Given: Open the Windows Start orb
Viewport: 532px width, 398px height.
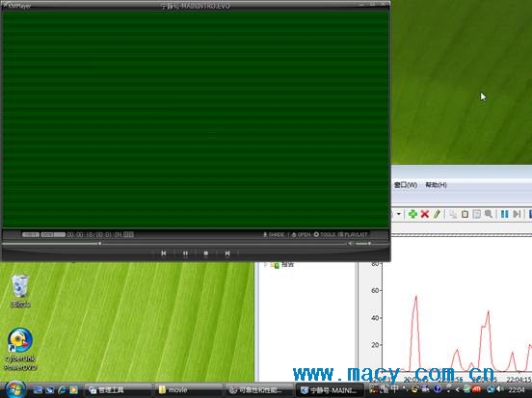Looking at the screenshot, I should pyautogui.click(x=15, y=389).
